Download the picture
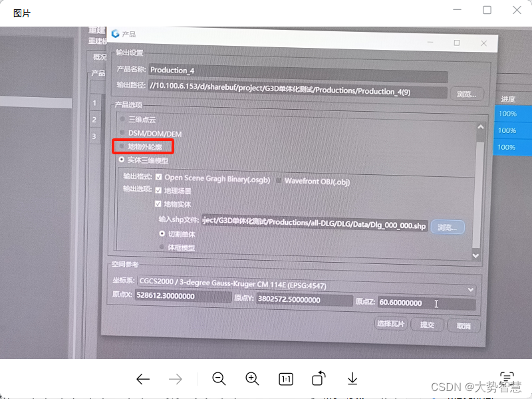532x399 pixels. click(352, 378)
